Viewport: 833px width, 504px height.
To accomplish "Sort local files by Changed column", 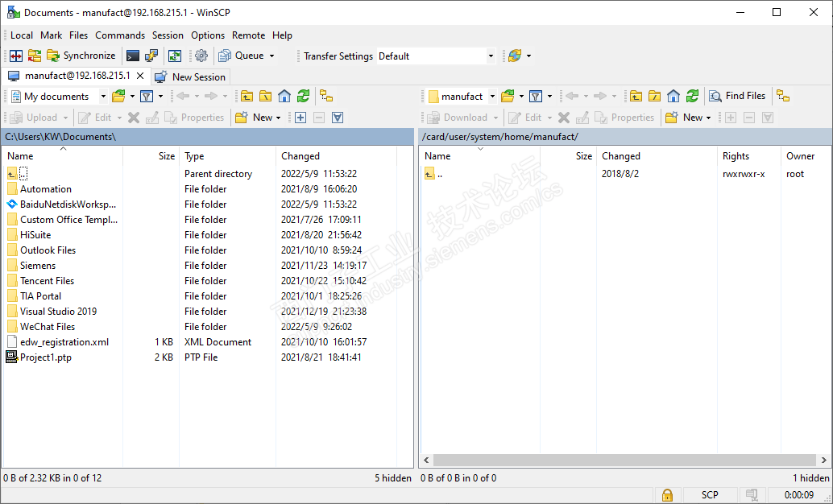I will 336,156.
